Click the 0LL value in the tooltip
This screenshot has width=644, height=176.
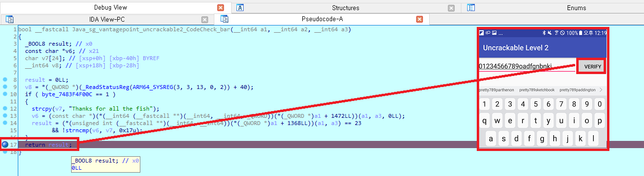tap(76, 168)
